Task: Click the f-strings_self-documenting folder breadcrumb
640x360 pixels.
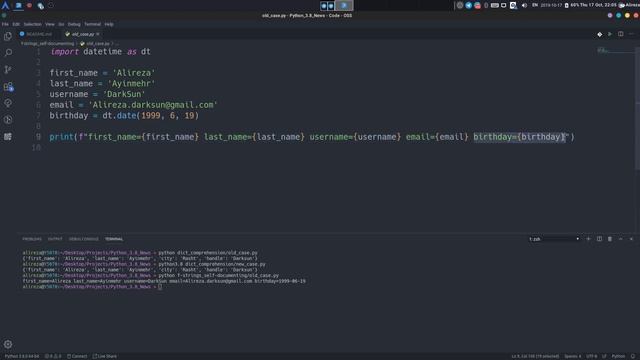Action: coord(48,44)
